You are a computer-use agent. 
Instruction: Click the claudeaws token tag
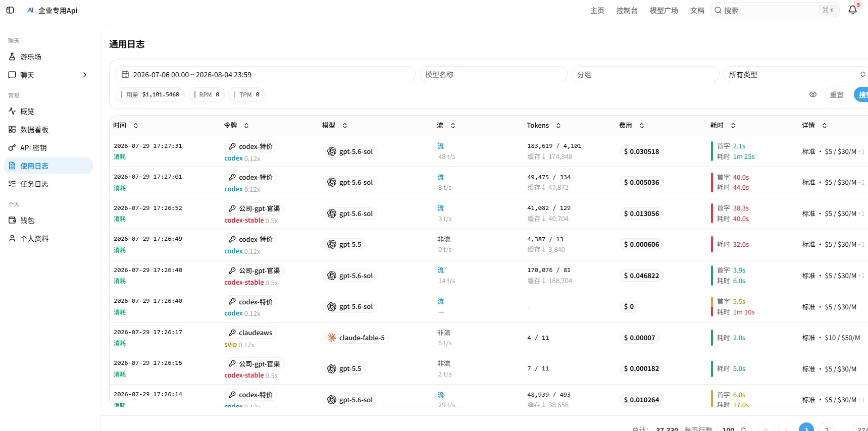(x=250, y=333)
